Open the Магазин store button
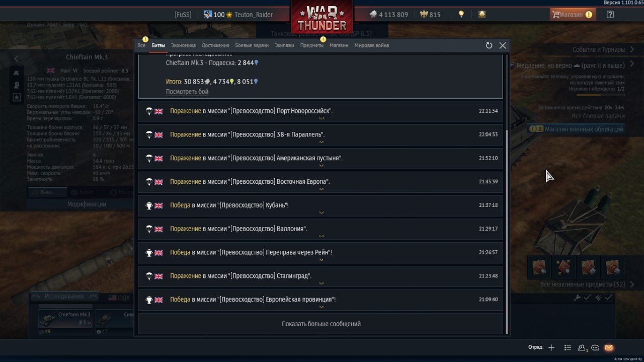This screenshot has height=362, width=644. click(573, 15)
